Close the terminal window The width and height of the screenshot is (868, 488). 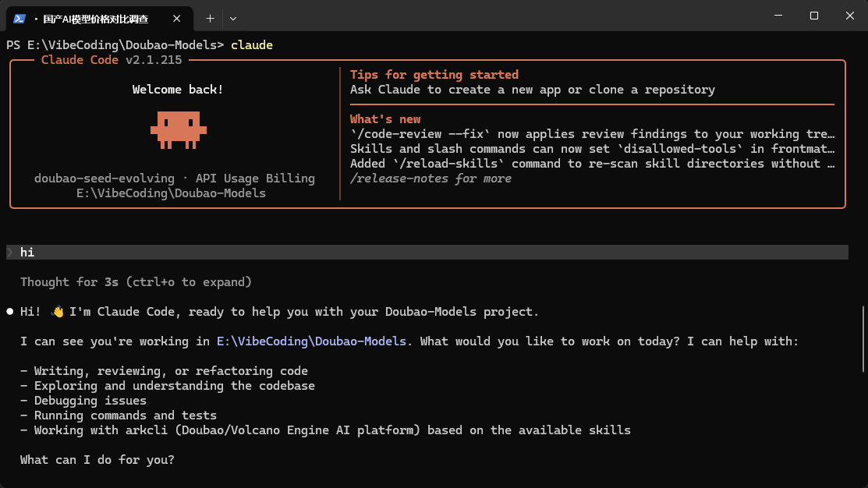[850, 16]
